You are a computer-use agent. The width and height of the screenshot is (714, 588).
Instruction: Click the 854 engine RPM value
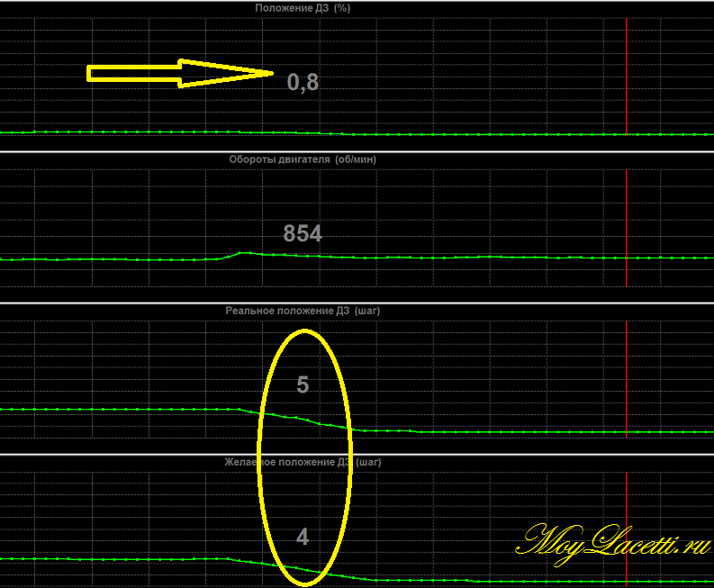[x=303, y=234]
